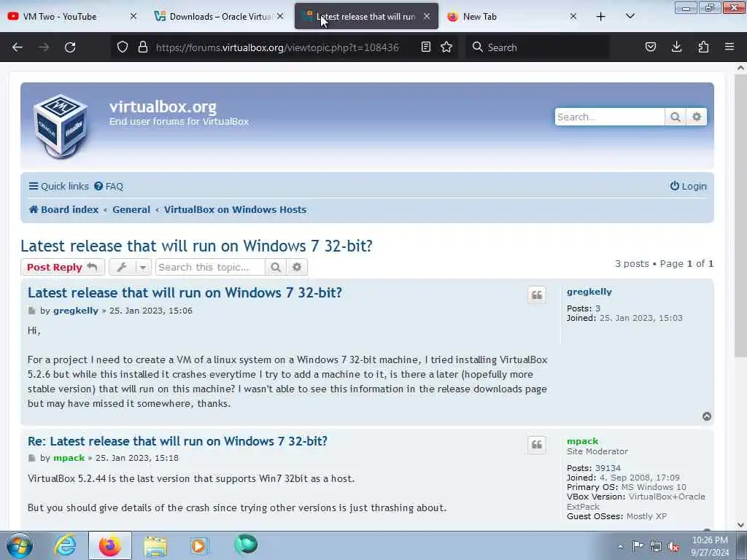Focus the 'Search this topic' field
This screenshot has width=747, height=560.
click(210, 267)
